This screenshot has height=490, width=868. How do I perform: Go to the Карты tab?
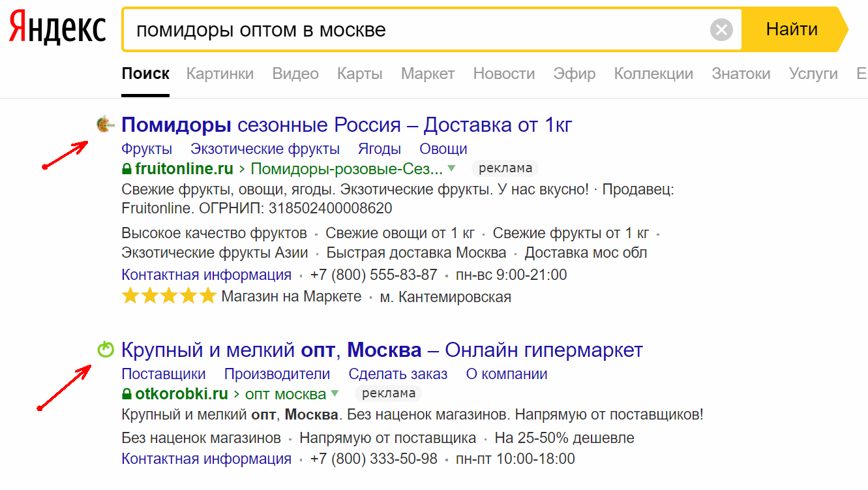coord(360,74)
